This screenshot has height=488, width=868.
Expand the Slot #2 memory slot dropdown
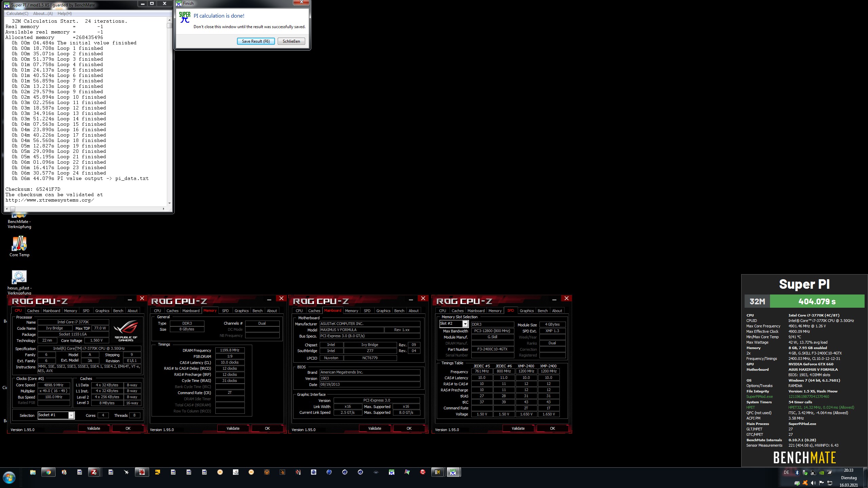point(465,324)
